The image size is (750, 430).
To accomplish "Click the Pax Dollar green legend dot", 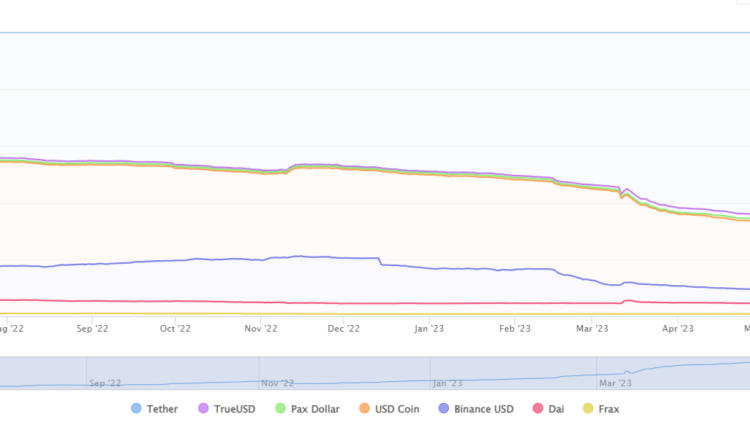I will tap(280, 409).
